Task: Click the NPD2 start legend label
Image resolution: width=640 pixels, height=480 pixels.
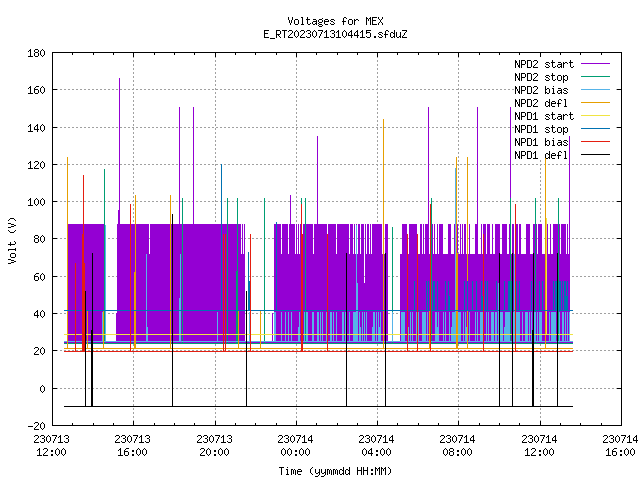Action: pos(544,64)
